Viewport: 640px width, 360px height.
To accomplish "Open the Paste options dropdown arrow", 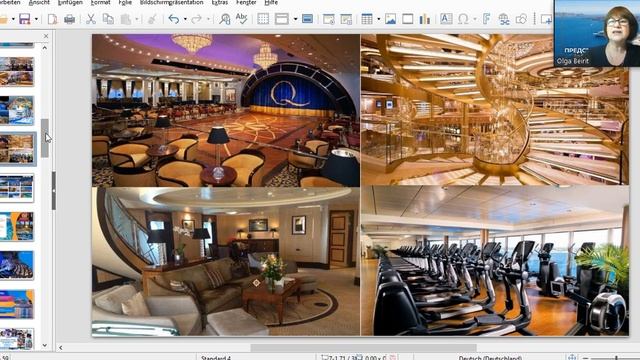I will (136, 19).
